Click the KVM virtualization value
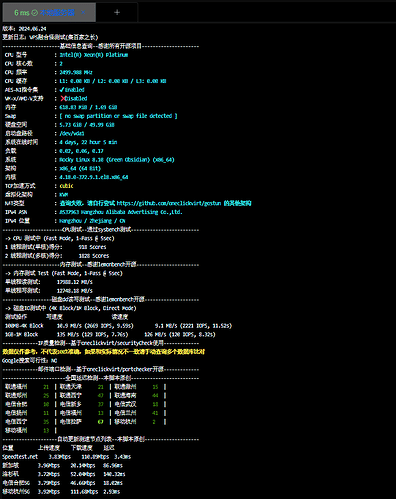 coord(64,194)
